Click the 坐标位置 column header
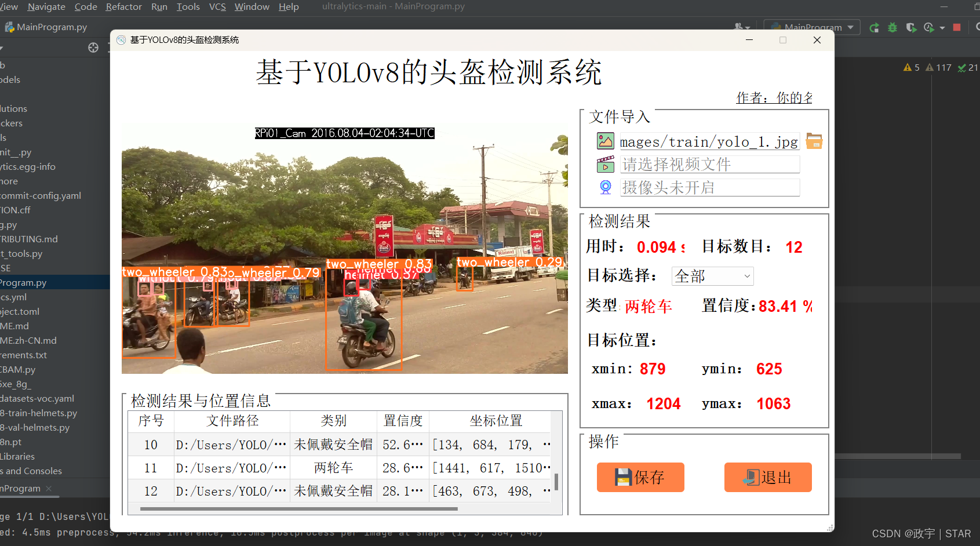This screenshot has width=980, height=546. pyautogui.click(x=496, y=421)
